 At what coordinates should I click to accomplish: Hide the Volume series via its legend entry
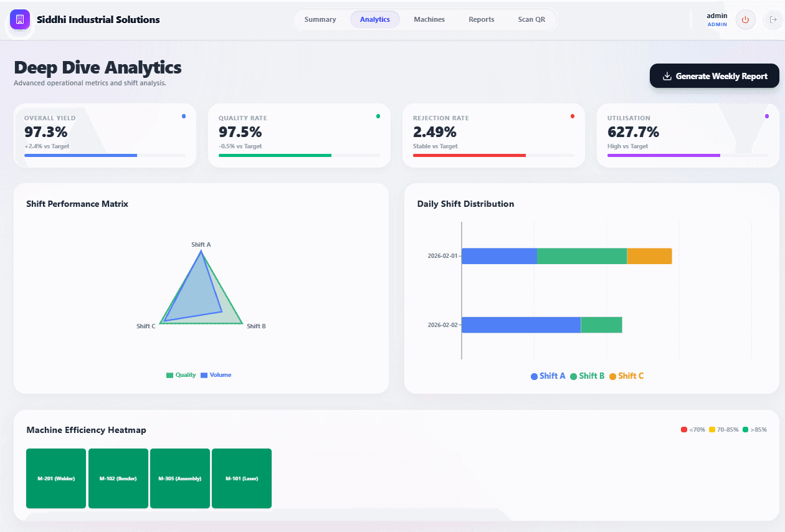[216, 374]
